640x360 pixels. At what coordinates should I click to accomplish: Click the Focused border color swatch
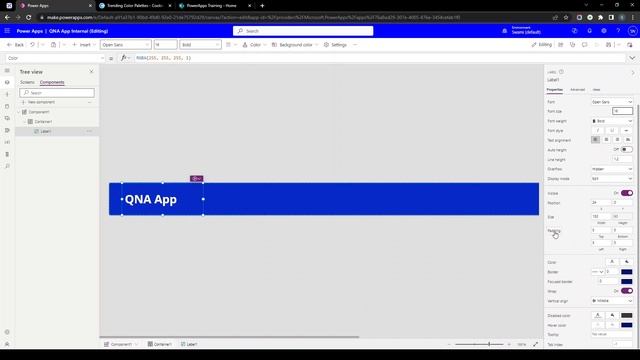[x=627, y=282]
